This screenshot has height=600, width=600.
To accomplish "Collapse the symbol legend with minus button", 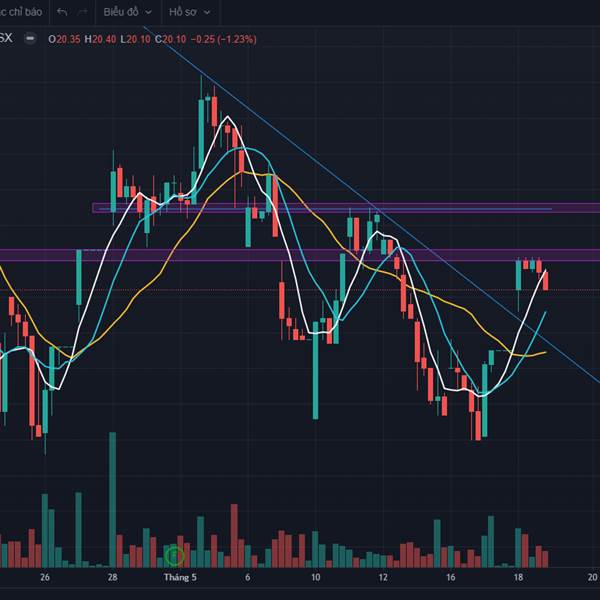I will tap(30, 39).
